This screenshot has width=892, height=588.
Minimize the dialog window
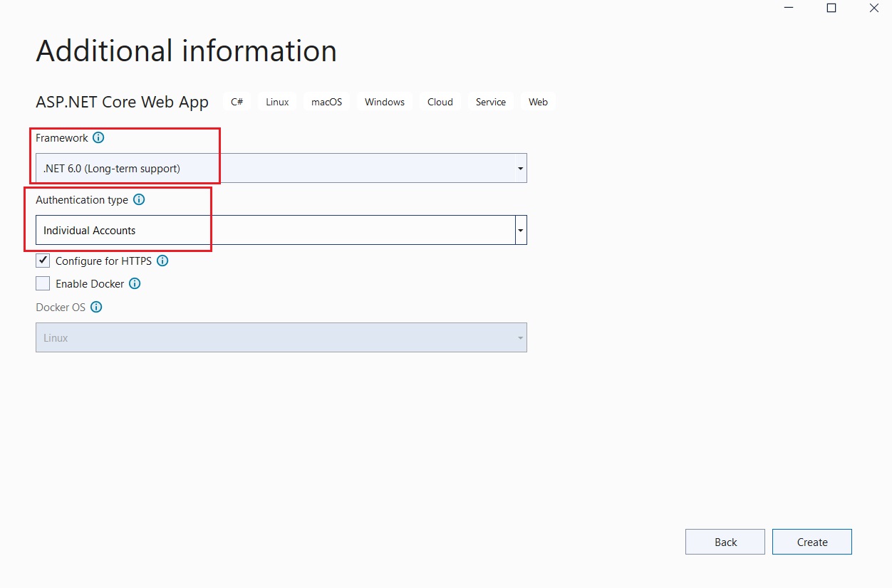pyautogui.click(x=789, y=9)
